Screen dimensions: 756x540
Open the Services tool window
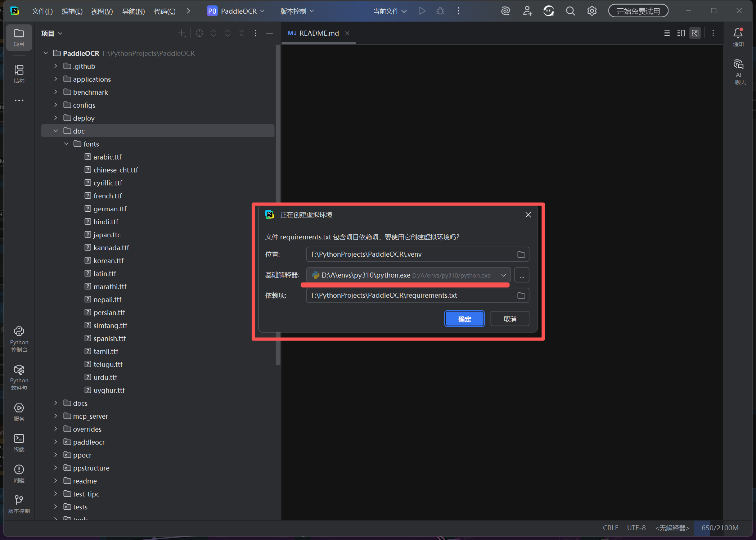click(19, 412)
